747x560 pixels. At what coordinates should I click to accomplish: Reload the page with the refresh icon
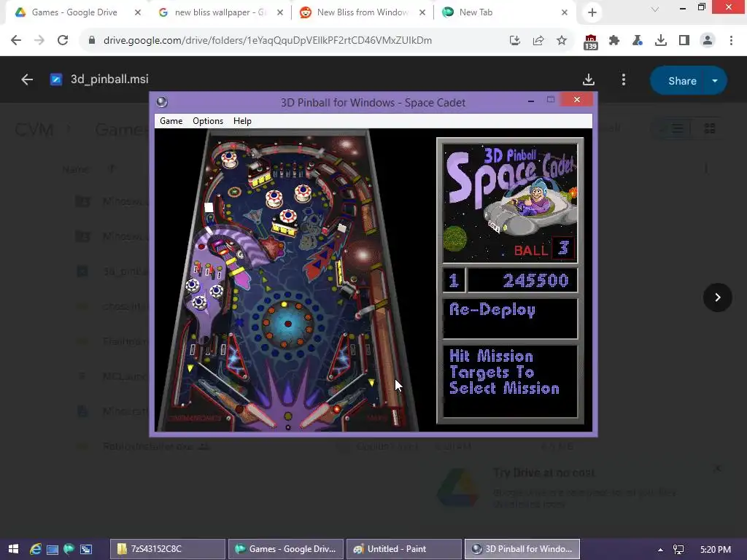click(x=63, y=41)
